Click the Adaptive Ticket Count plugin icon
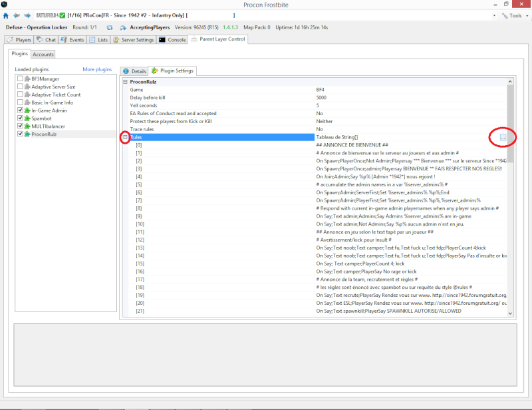Screen dimensions: 532x410 pyautogui.click(x=27, y=95)
